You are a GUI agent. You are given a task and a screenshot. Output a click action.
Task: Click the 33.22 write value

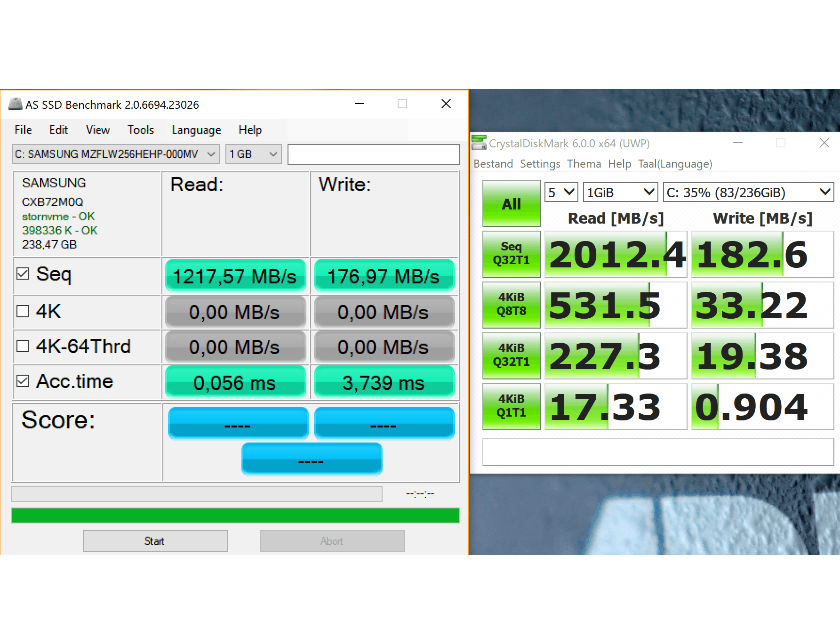coord(763,305)
